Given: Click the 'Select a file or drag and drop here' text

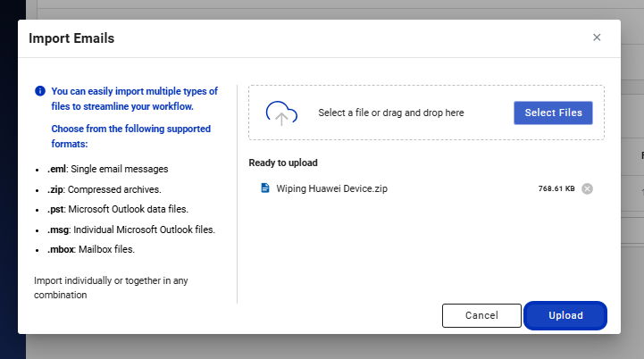Looking at the screenshot, I should (391, 113).
